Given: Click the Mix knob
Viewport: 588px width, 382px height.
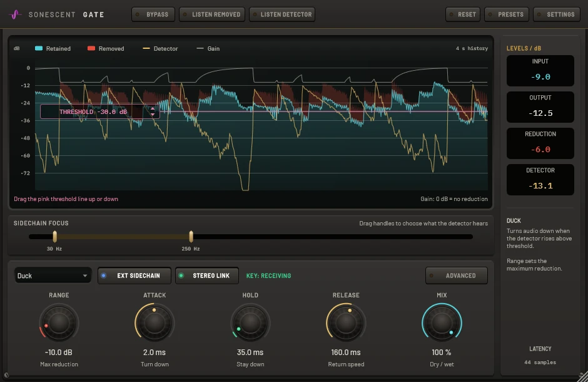Looking at the screenshot, I should click(x=442, y=323).
